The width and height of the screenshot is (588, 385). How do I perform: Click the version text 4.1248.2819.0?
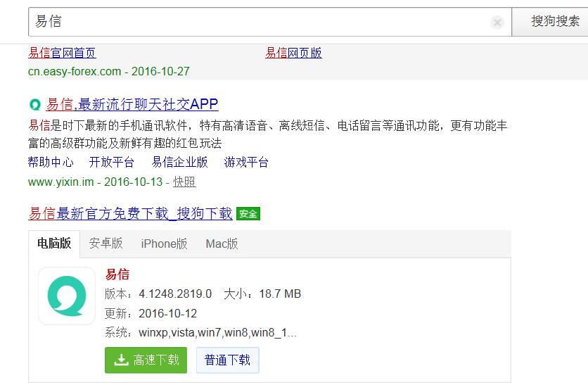click(x=175, y=294)
